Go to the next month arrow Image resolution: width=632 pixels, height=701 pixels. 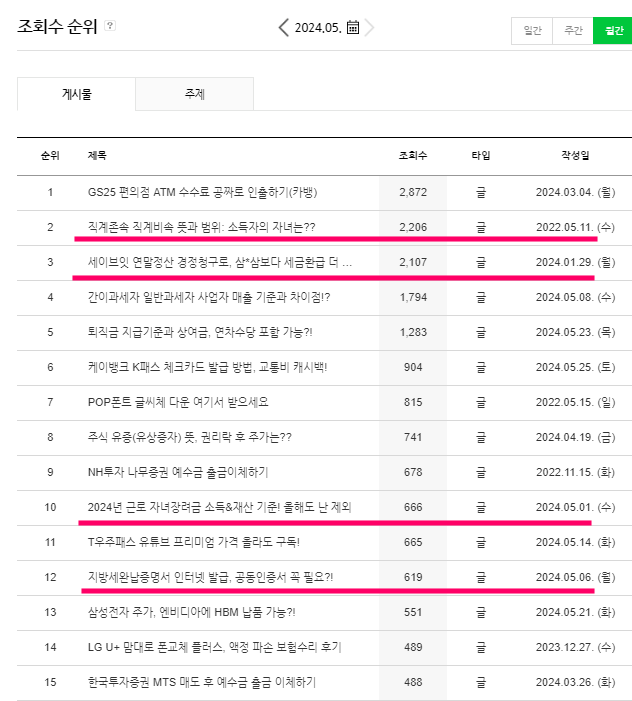click(x=369, y=27)
